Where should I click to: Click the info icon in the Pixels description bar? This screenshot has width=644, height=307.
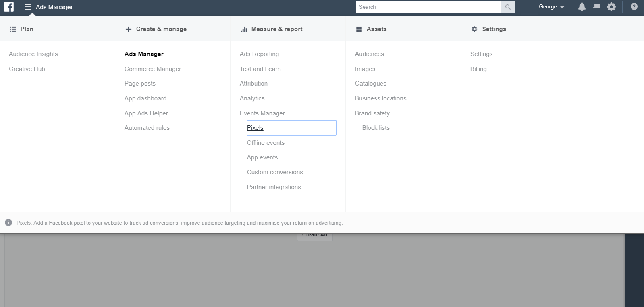pyautogui.click(x=8, y=223)
